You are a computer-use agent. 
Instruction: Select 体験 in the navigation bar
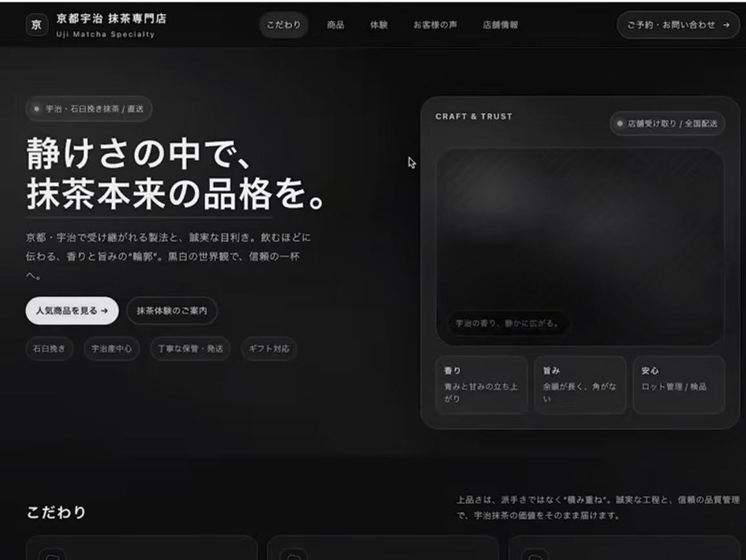(379, 25)
